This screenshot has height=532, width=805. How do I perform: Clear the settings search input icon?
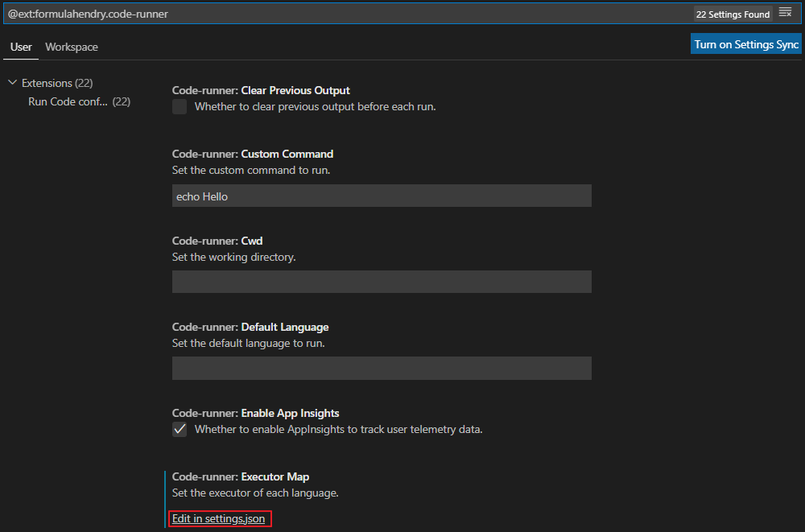[785, 12]
